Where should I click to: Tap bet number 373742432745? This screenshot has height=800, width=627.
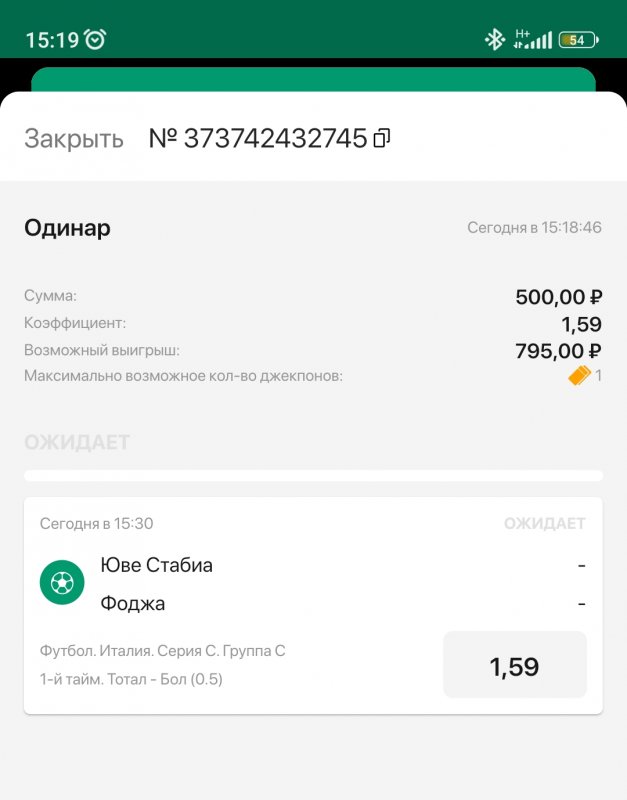pos(258,139)
